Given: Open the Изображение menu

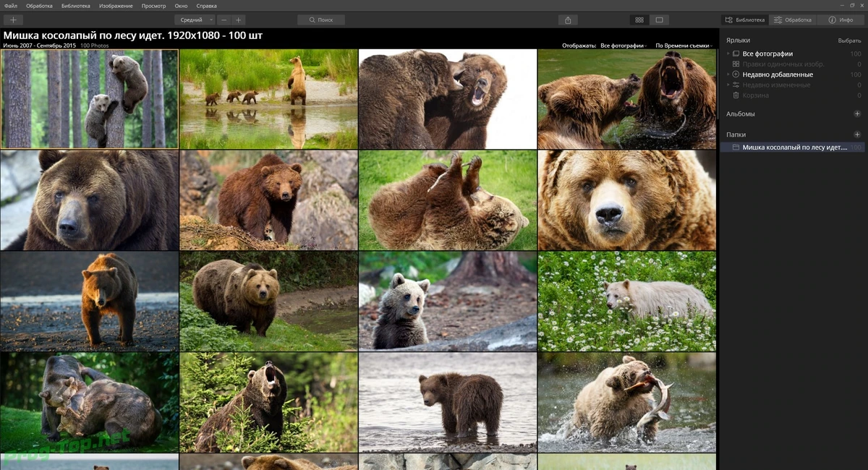Looking at the screenshot, I should (116, 6).
